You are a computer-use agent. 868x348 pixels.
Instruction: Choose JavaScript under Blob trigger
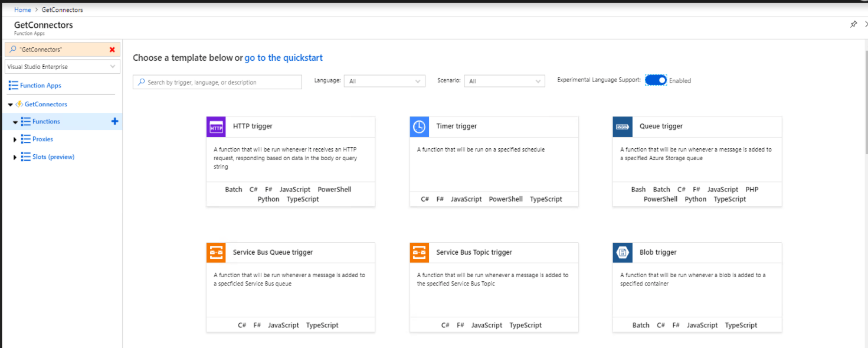(702, 326)
